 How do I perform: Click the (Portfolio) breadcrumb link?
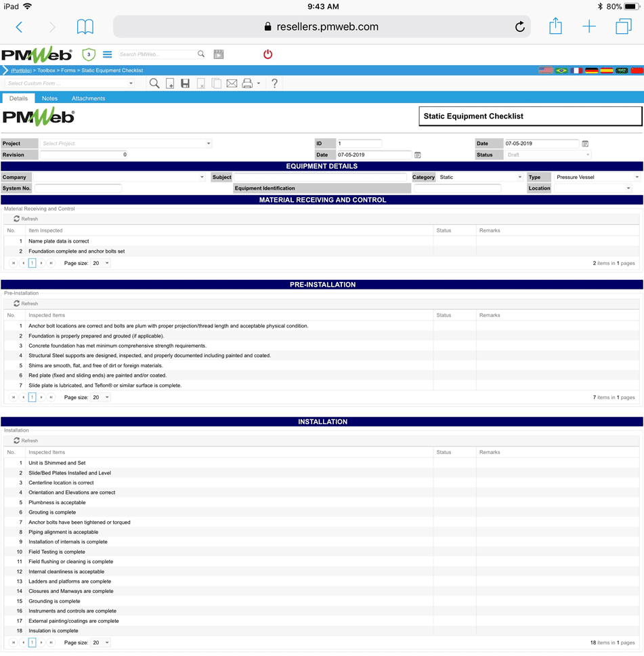(21, 70)
